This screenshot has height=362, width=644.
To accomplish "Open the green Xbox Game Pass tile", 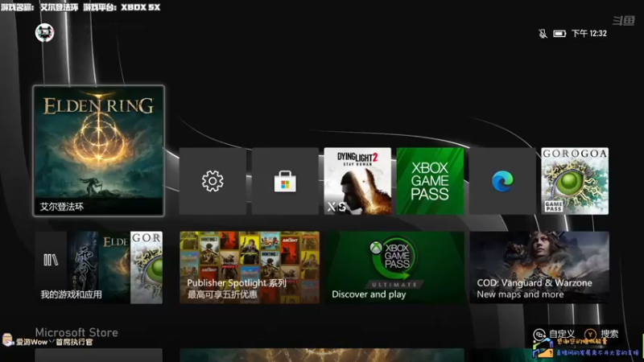I will click(430, 181).
